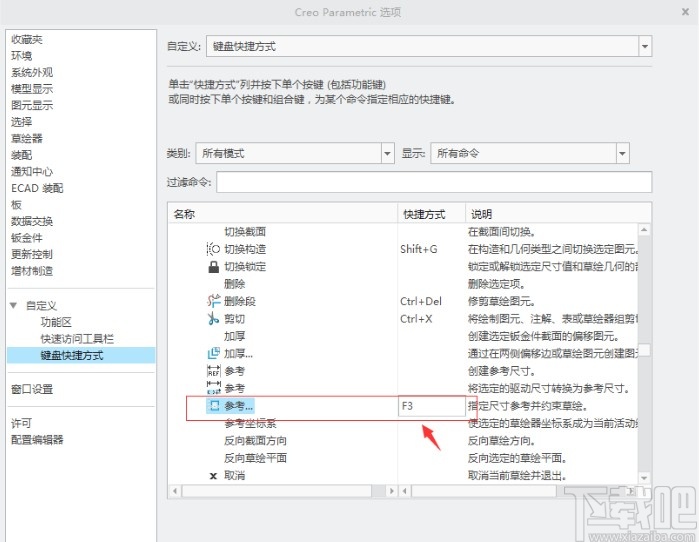Click the references icon beside 参考...
Image resolution: width=699 pixels, height=542 pixels.
point(214,406)
